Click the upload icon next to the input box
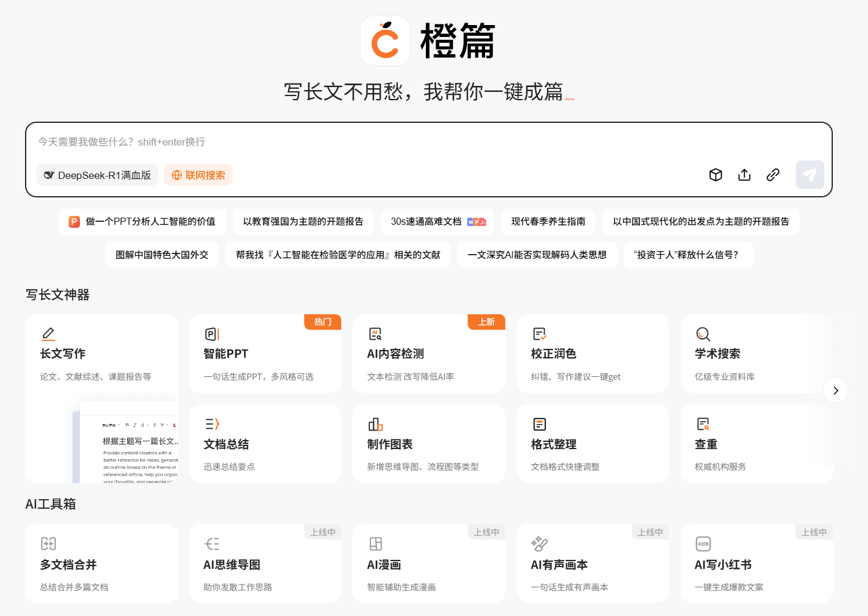 [x=744, y=174]
